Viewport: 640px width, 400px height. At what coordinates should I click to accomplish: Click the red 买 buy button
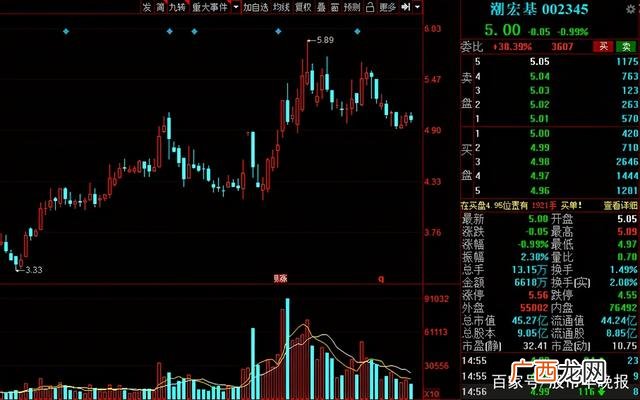tap(604, 47)
